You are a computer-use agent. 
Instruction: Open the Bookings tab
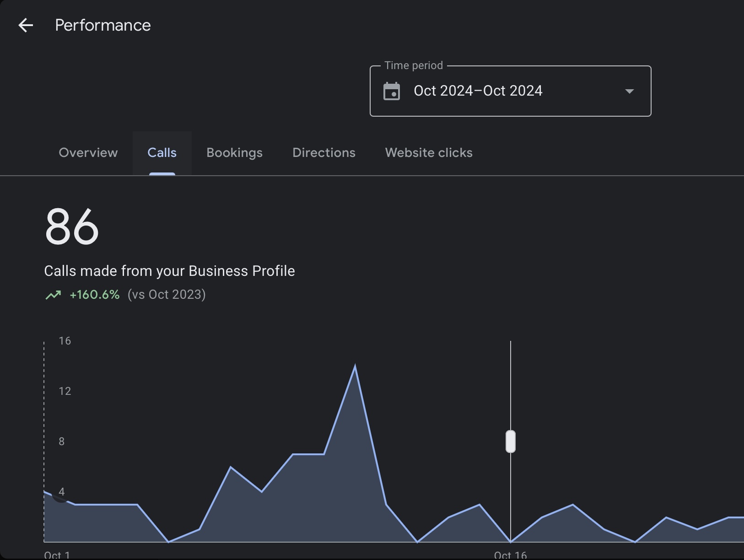[234, 153]
